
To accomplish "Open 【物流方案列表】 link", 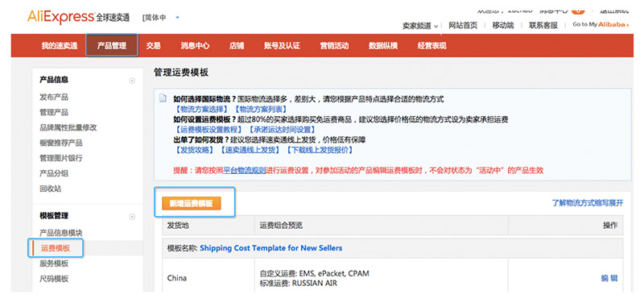I will (260, 110).
